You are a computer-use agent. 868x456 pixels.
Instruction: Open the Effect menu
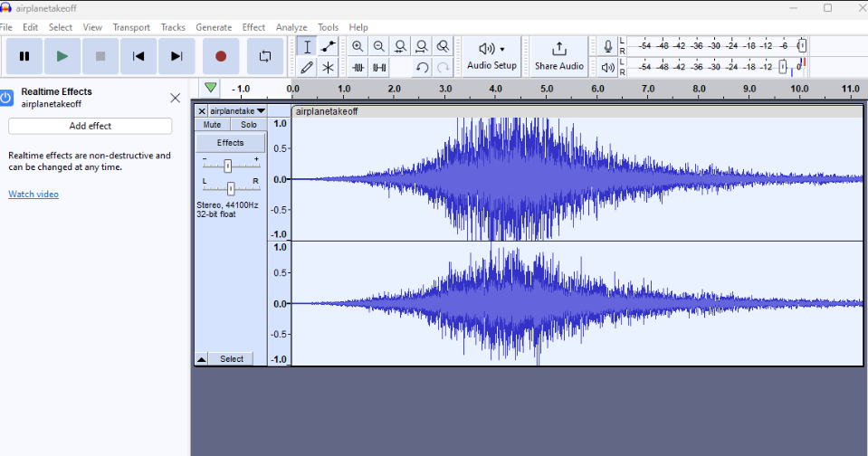[x=253, y=27]
